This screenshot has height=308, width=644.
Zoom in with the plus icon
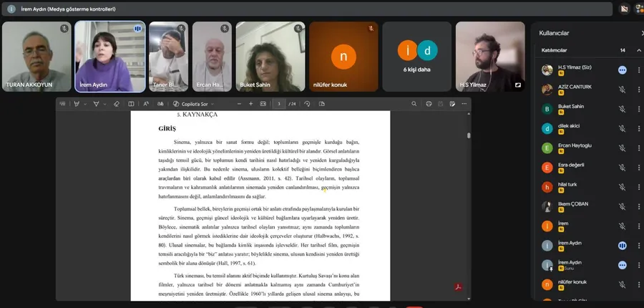click(251, 104)
